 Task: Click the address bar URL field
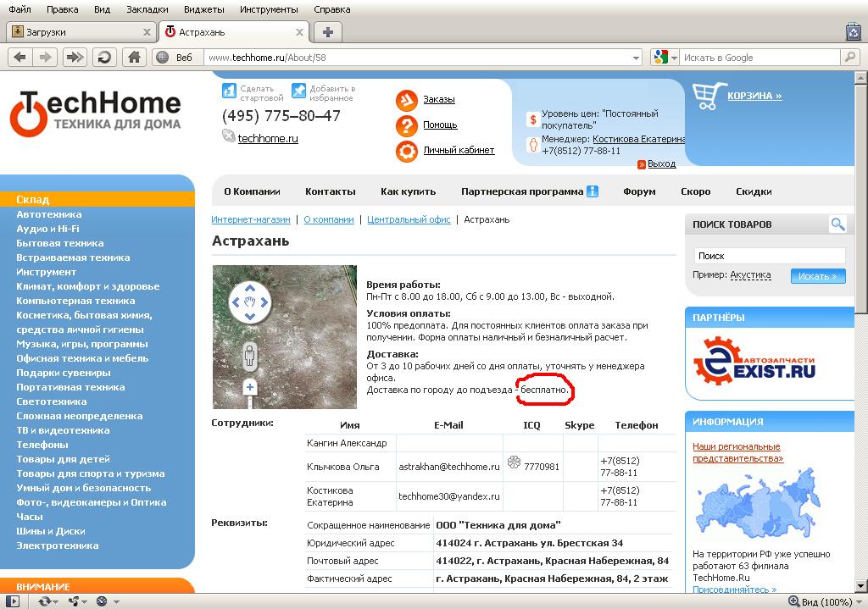coord(419,58)
